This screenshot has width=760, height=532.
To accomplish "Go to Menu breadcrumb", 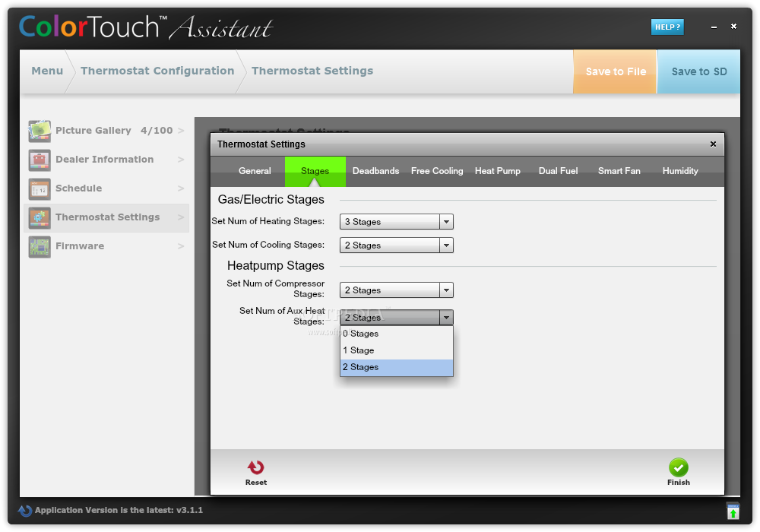I will [47, 71].
